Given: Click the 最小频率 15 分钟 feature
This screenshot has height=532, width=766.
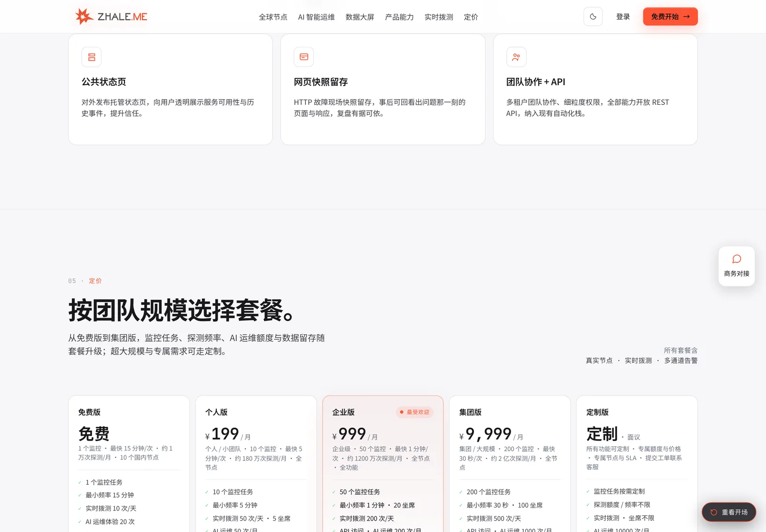Looking at the screenshot, I should tap(110, 495).
